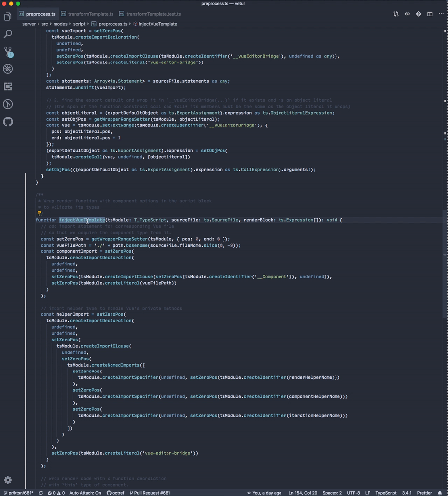Switch to transformTemplate.ts tab
Screen dimensions: 448x496
(88, 14)
